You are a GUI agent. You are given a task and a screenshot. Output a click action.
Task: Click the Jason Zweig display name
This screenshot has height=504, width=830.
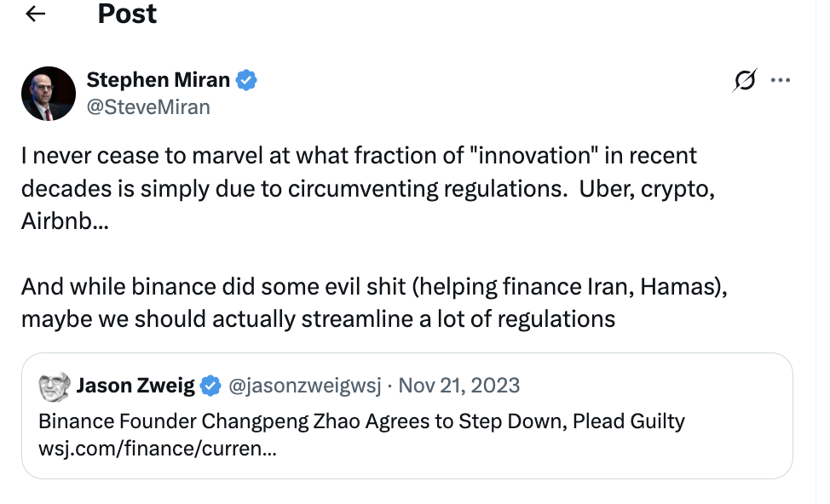pos(136,386)
